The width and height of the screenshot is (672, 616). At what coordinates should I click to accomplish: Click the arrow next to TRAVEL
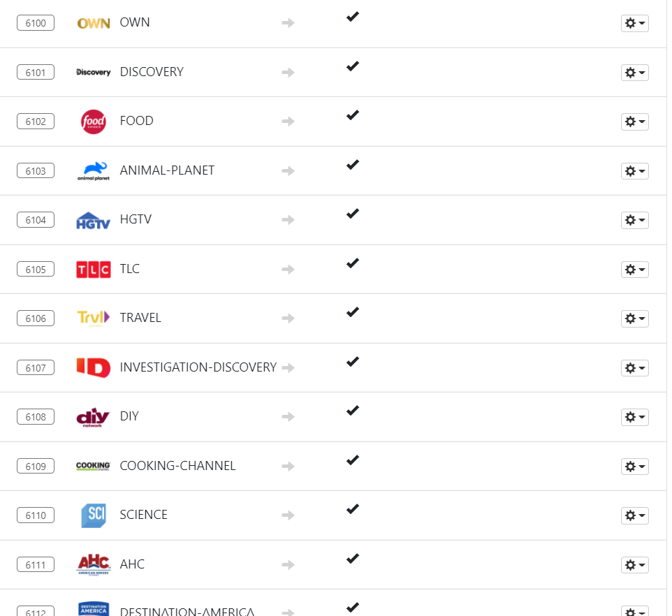pos(288,318)
